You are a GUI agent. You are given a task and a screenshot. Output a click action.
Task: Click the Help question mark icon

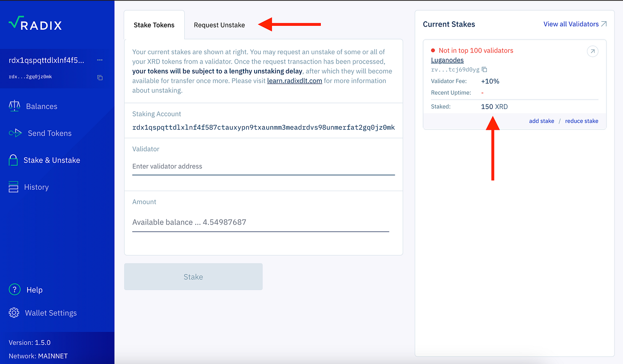click(15, 290)
